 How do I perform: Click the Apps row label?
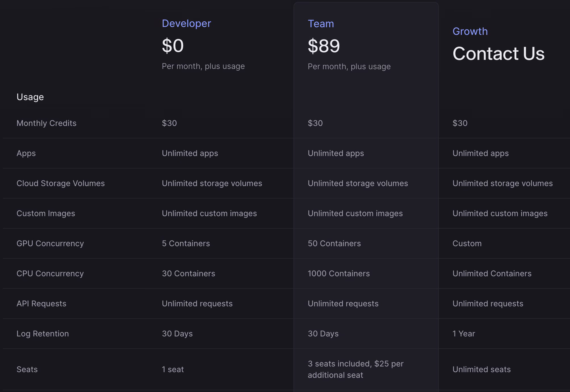pos(26,153)
